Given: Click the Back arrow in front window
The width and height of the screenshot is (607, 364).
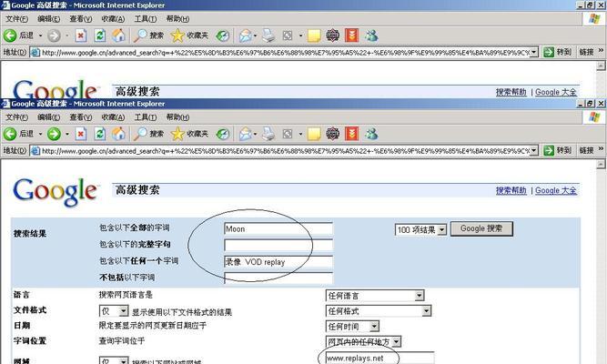Looking at the screenshot, I should coord(10,134).
